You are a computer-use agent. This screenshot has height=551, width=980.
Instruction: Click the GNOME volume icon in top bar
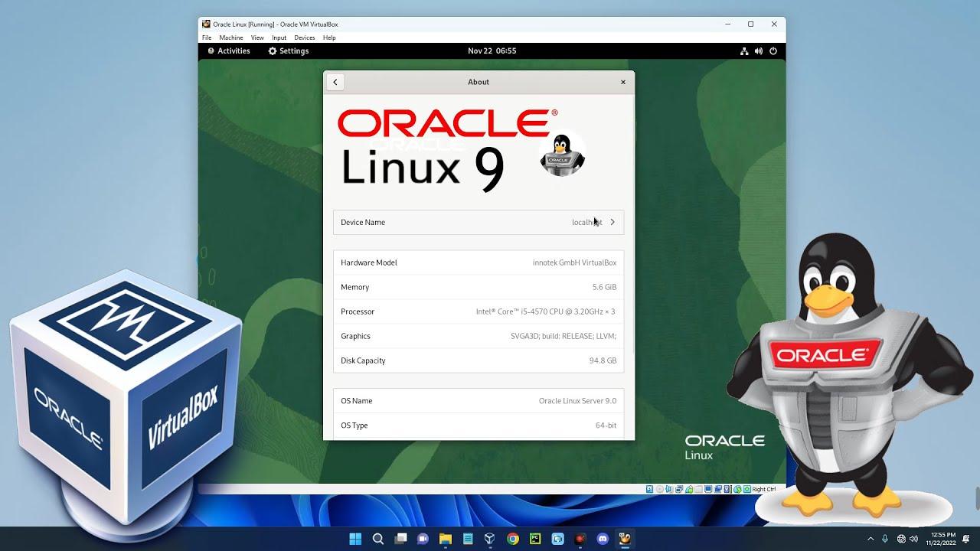point(759,51)
